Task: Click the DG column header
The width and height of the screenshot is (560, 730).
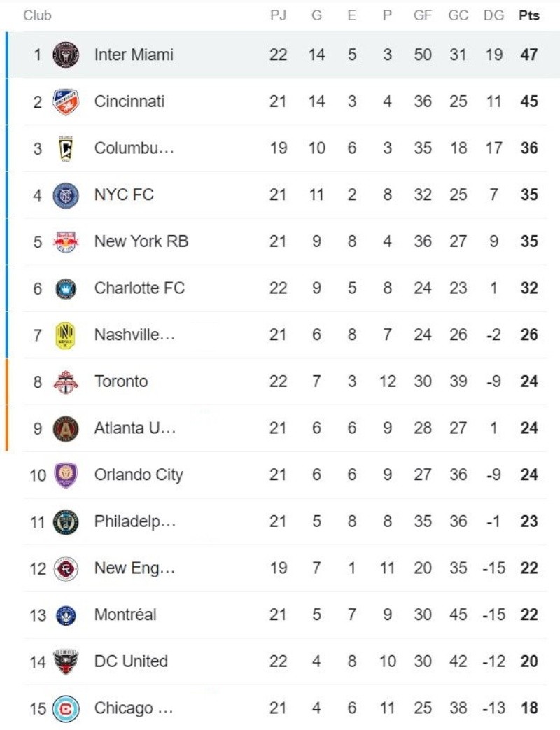Action: (493, 15)
